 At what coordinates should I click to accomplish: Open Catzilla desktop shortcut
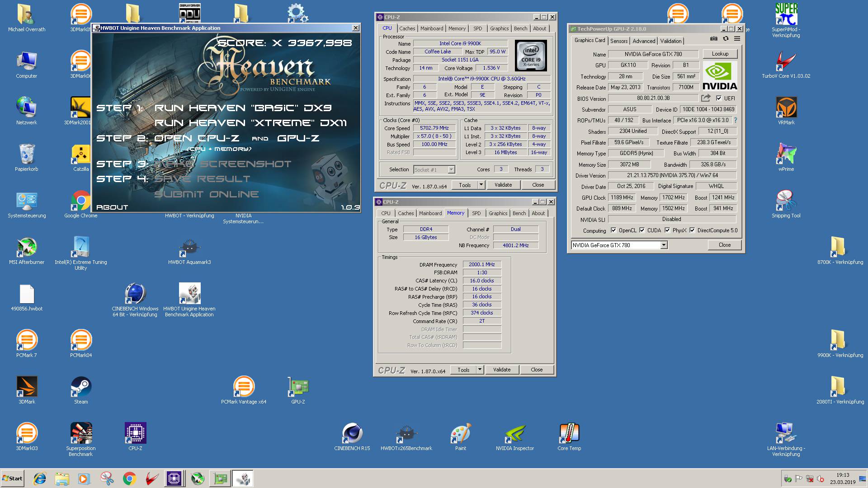(x=81, y=158)
